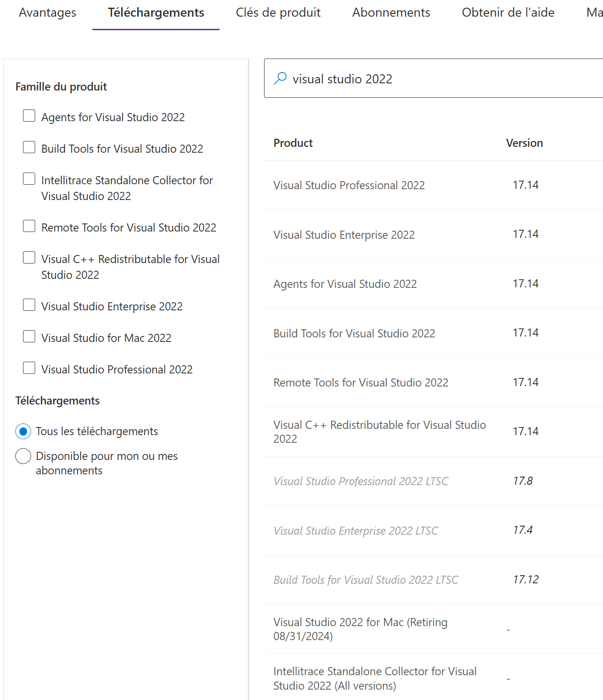Select Visual C++ Redistributable filter checkbox
This screenshot has width=603, height=700.
[x=29, y=258]
